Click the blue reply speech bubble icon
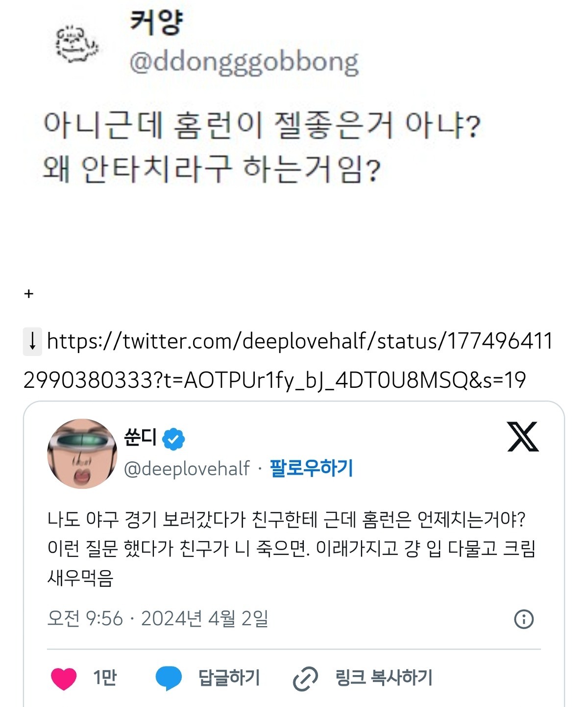This screenshot has width=588, height=707. coord(169,679)
